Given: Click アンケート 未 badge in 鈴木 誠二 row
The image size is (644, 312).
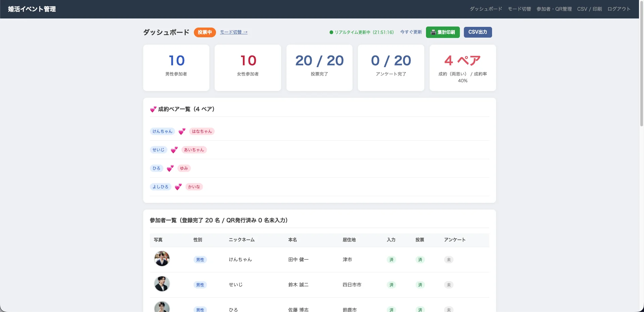Looking at the screenshot, I should (x=449, y=285).
